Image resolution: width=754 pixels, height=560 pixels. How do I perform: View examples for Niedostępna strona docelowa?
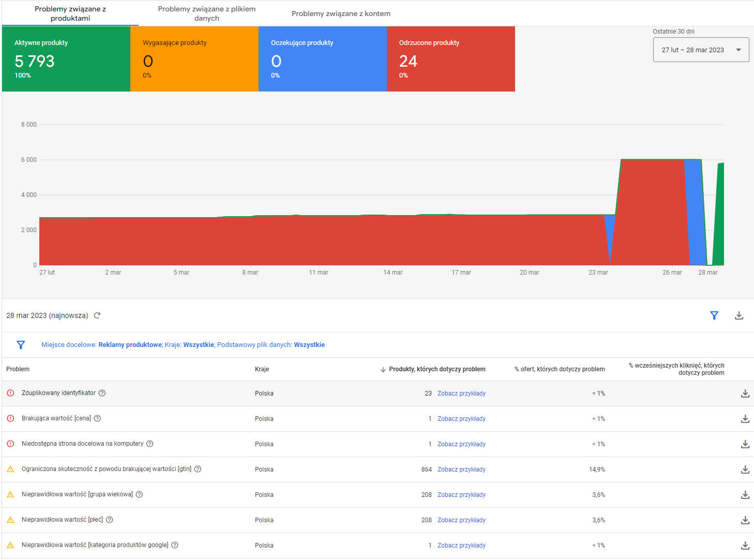coord(461,444)
